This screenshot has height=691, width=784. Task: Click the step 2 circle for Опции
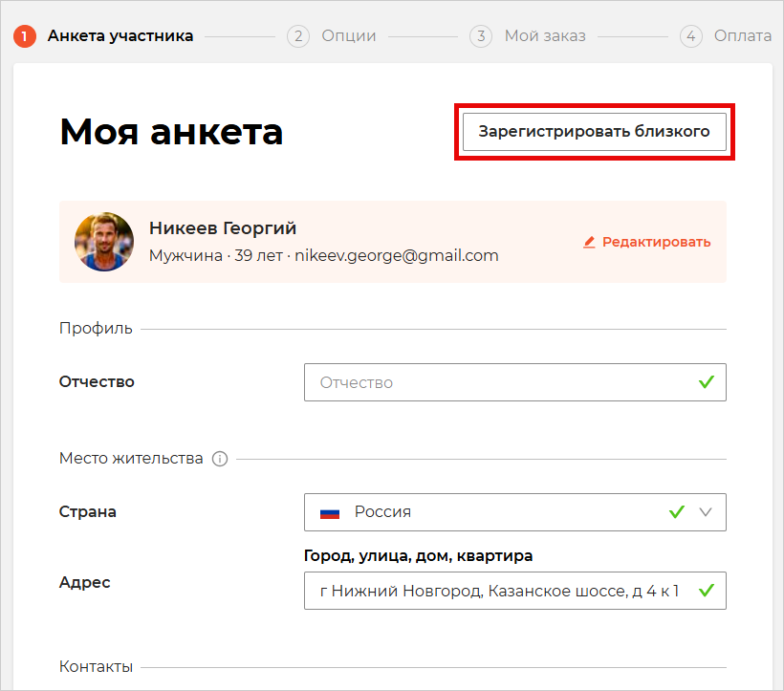coord(298,36)
